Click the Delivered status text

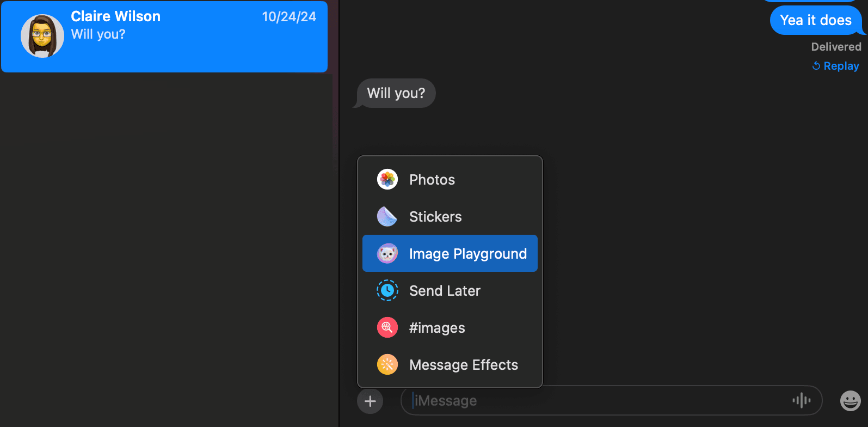click(x=836, y=47)
